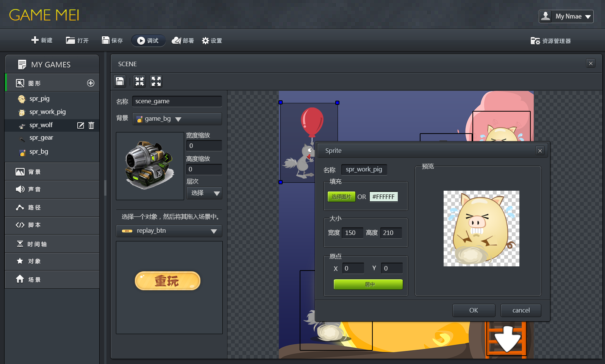
Task: Open the replay_btn object dropdown
Action: click(169, 231)
